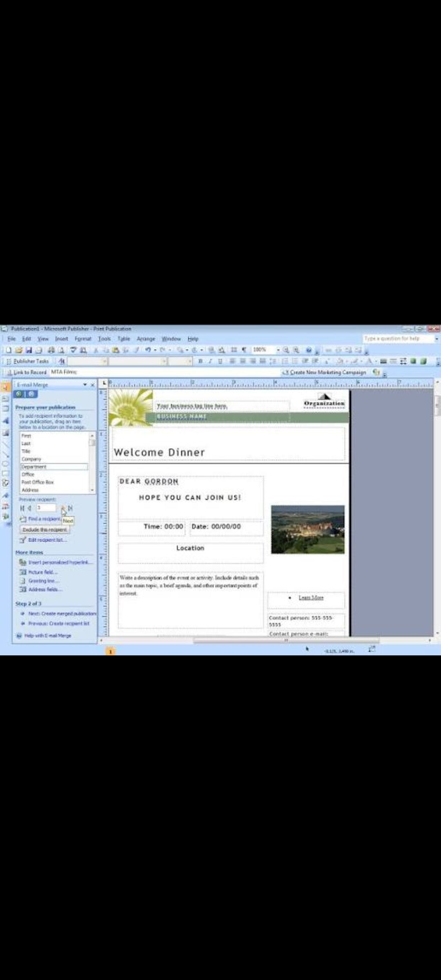Click Create New Marketing Campaign button
The height and width of the screenshot is (980, 441).
coord(324,372)
